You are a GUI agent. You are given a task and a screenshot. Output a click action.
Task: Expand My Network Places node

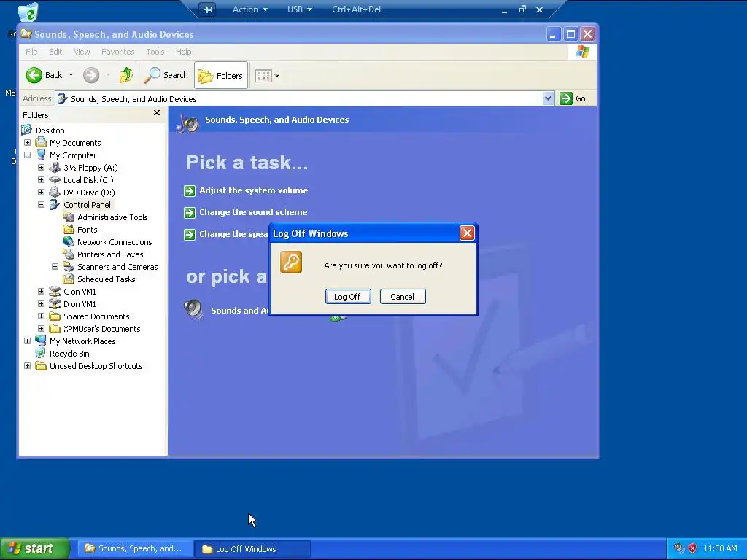tap(27, 341)
